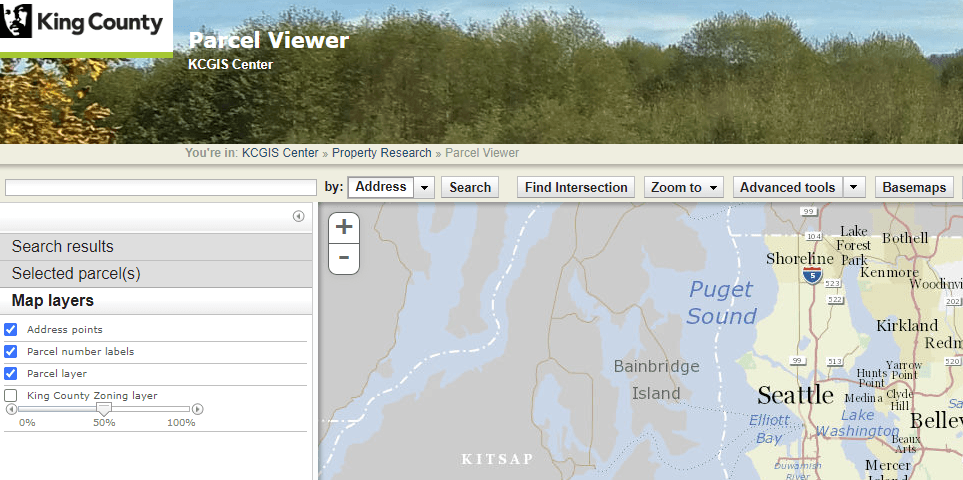Disable the Parcel layer checkbox
Viewport: 963px width, 480px height.
click(11, 373)
